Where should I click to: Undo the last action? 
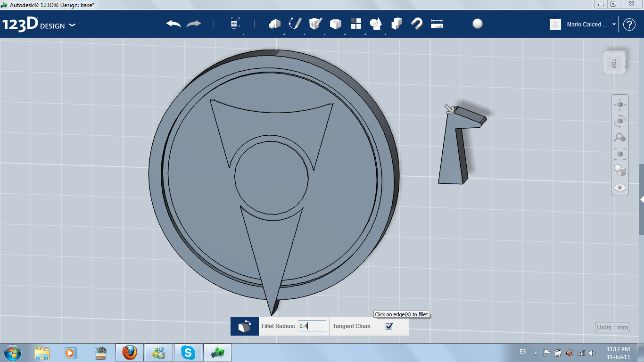[x=173, y=24]
